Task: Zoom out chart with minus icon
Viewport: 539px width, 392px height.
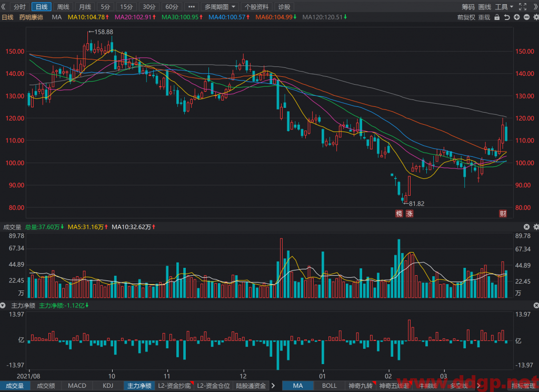Action: [x=526, y=17]
